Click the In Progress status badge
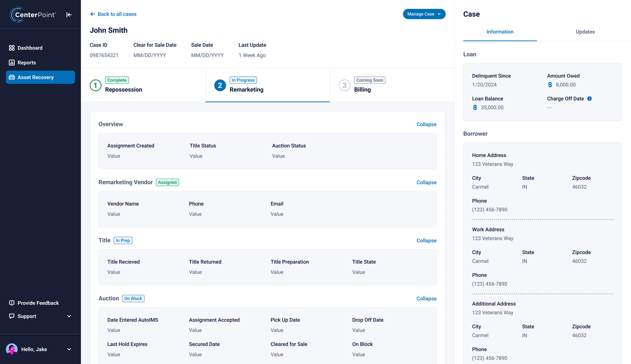The height and width of the screenshot is (364, 631). pos(243,80)
